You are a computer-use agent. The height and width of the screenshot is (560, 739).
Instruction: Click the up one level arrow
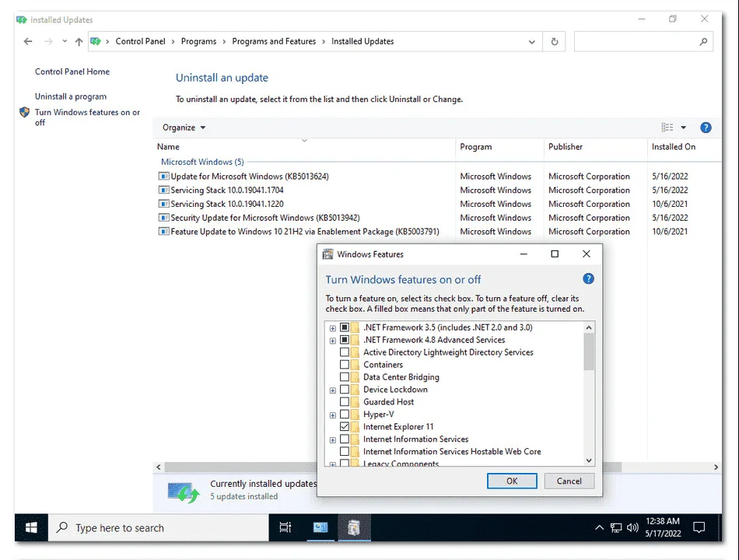tap(79, 41)
